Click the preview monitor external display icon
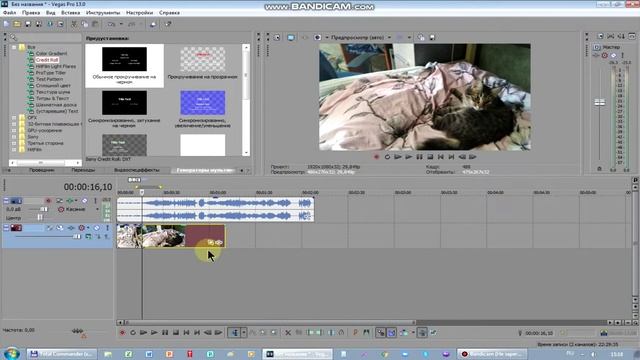Viewport: 640px width, 360px height. click(x=291, y=38)
